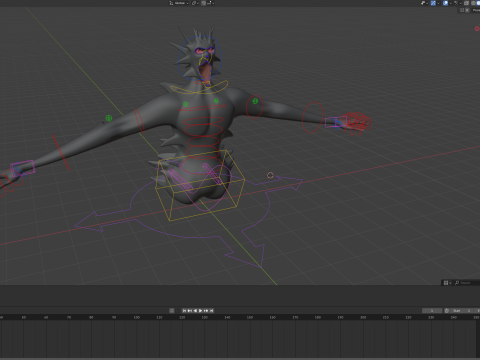The image size is (480, 360).
Task: Open the gizmo options dropdown arrow
Action: click(438, 3)
